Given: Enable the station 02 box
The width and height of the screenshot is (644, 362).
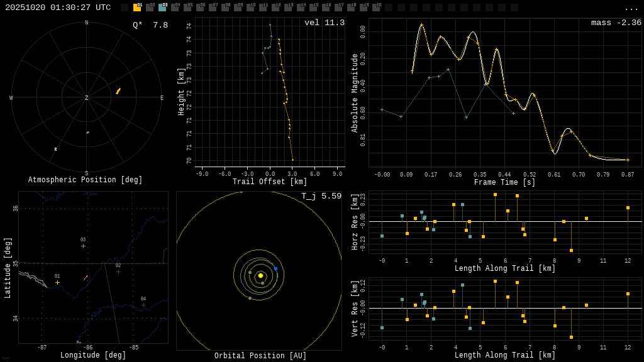Looking at the screenshot, I should click(150, 8).
